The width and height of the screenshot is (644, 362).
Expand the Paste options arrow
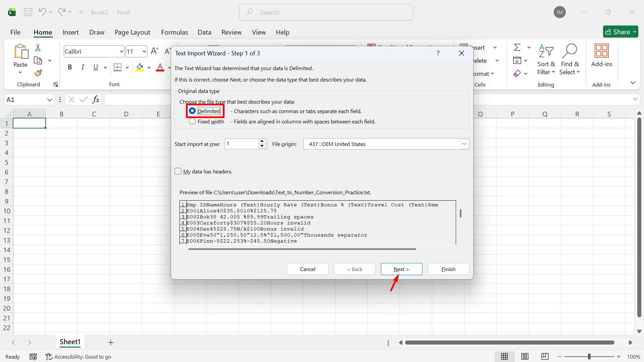pyautogui.click(x=20, y=72)
